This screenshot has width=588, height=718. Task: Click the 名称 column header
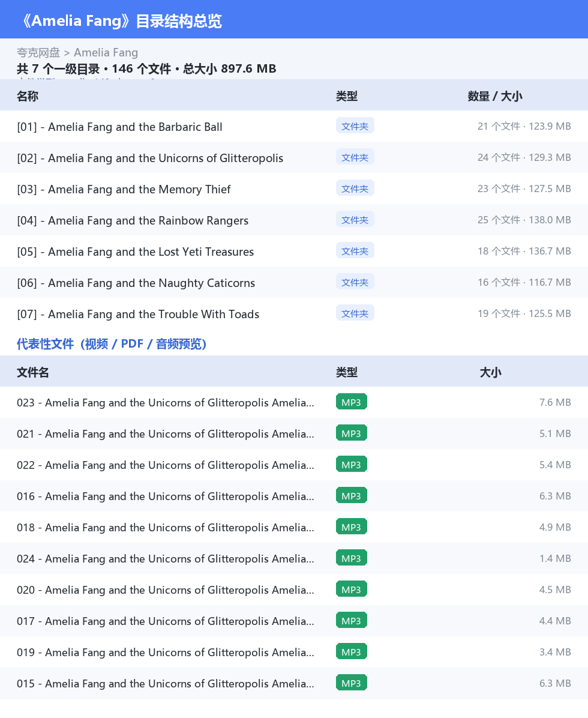28,95
